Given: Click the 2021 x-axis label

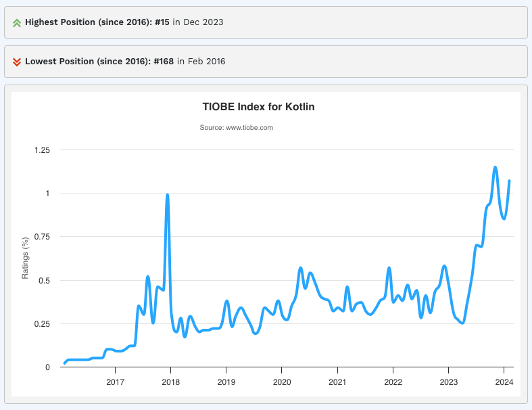Looking at the screenshot, I should pyautogui.click(x=337, y=382).
